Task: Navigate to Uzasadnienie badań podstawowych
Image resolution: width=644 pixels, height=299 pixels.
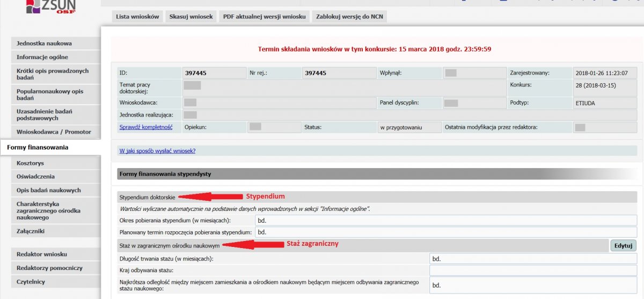Action: (x=45, y=115)
